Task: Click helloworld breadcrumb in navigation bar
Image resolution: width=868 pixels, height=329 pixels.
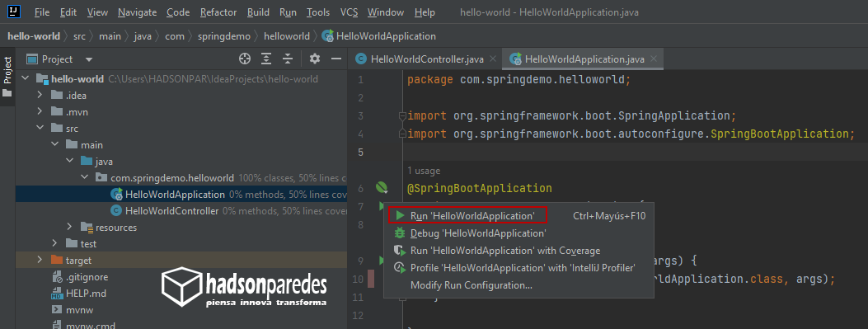Action: click(x=287, y=36)
